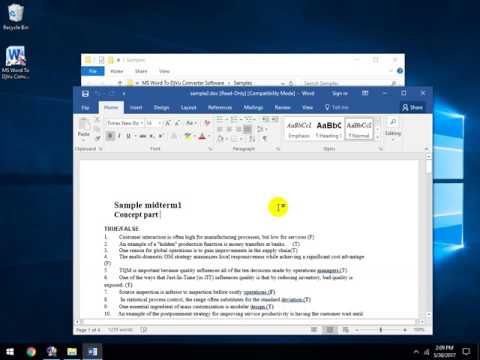This screenshot has height=360, width=480.
Task: Apply the red font color
Action: tap(202, 136)
